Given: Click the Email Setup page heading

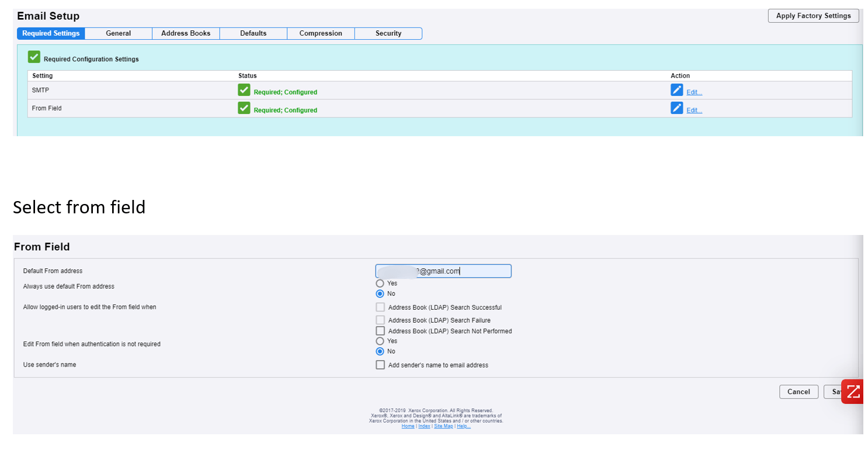Looking at the screenshot, I should tap(48, 16).
